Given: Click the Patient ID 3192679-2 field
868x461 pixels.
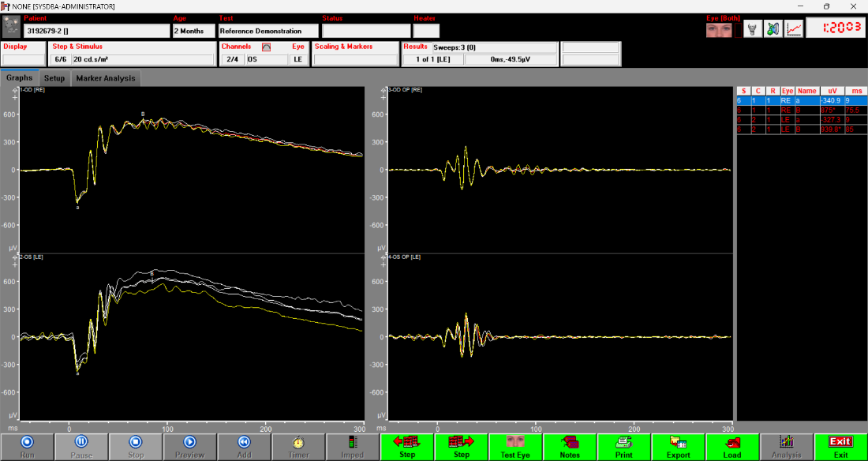Looking at the screenshot, I should [96, 31].
